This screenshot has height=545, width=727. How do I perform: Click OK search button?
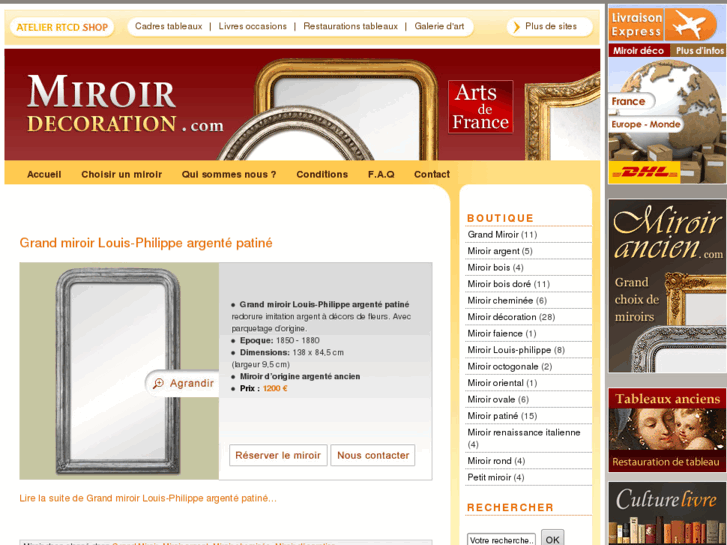click(x=552, y=539)
